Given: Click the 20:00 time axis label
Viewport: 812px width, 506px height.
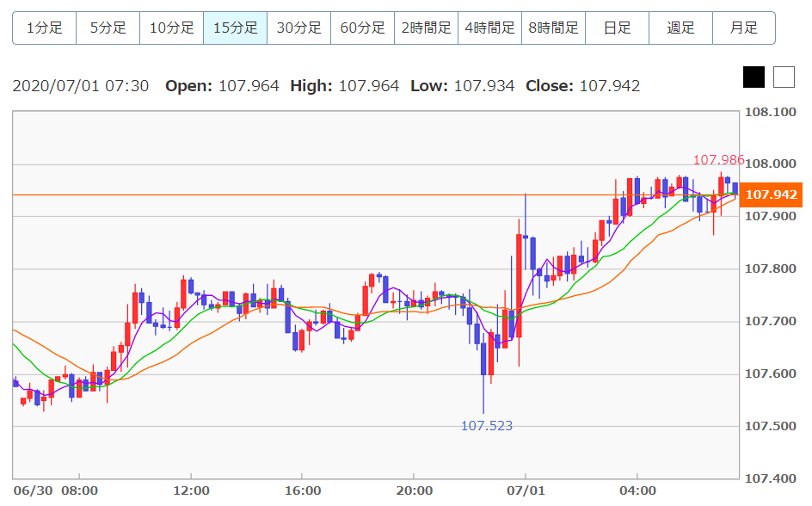Looking at the screenshot, I should (415, 491).
